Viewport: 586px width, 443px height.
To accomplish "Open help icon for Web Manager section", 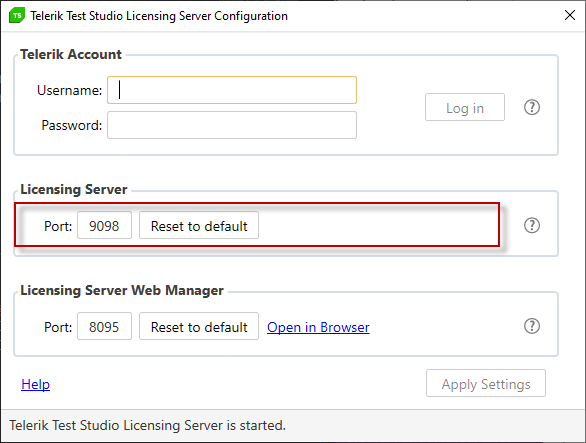I will click(531, 326).
